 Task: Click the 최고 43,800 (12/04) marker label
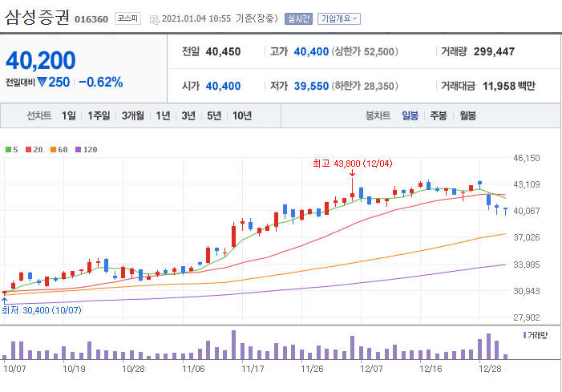tap(353, 164)
